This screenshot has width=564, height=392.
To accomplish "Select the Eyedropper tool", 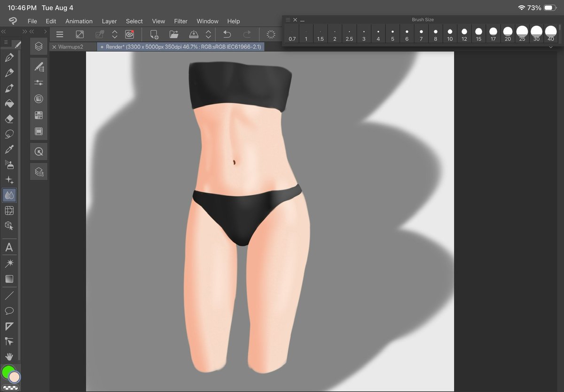I will (9, 149).
